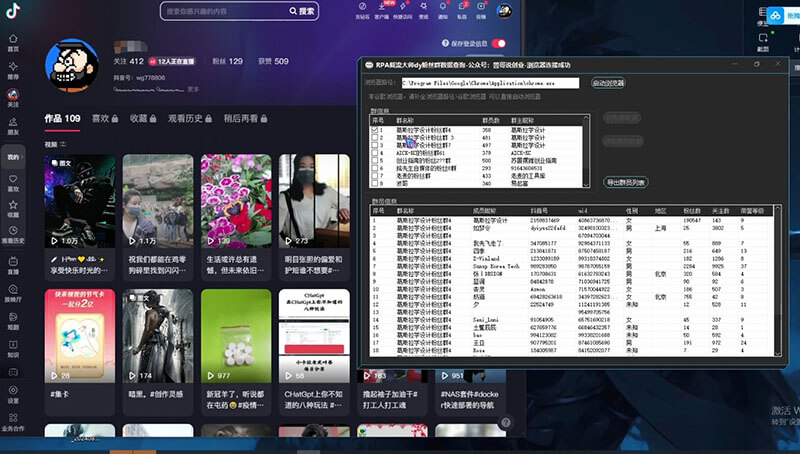Viewport: 800px width, 454px height.
Task: Check the row 8 checkbox in the group list
Action: [x=375, y=183]
